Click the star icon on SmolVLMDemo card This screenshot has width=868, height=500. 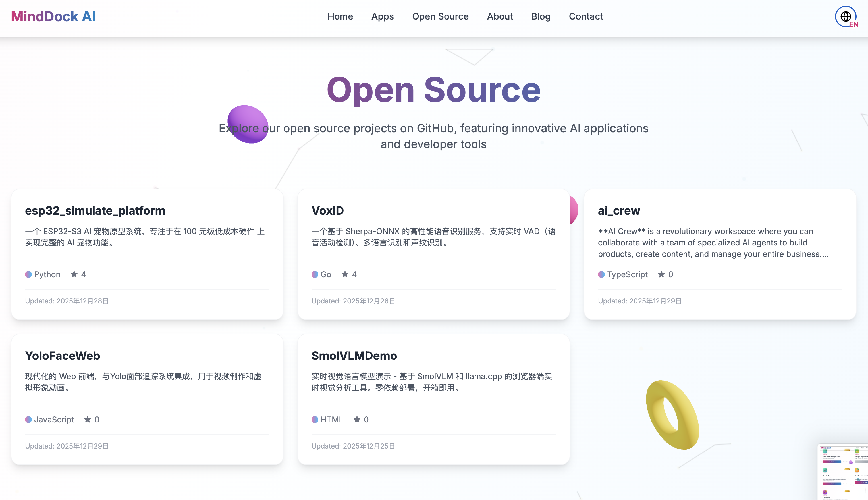tap(357, 419)
